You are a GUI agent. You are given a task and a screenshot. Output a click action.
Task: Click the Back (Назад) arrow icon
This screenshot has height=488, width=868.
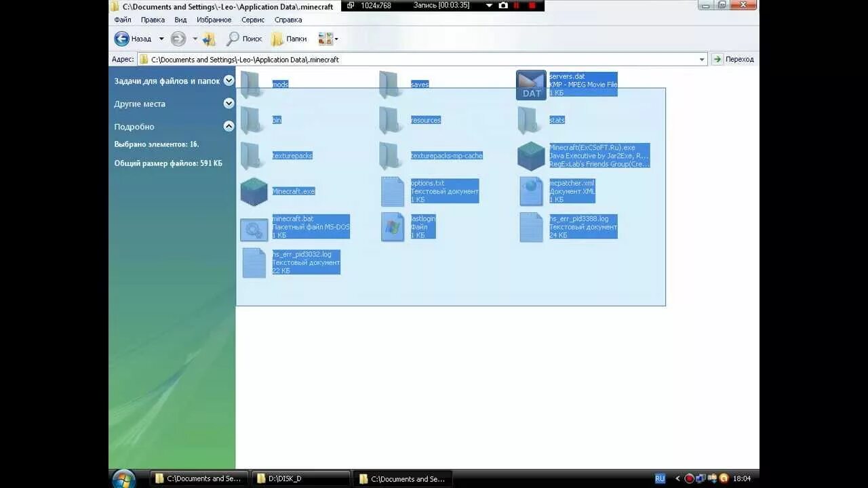tap(121, 39)
